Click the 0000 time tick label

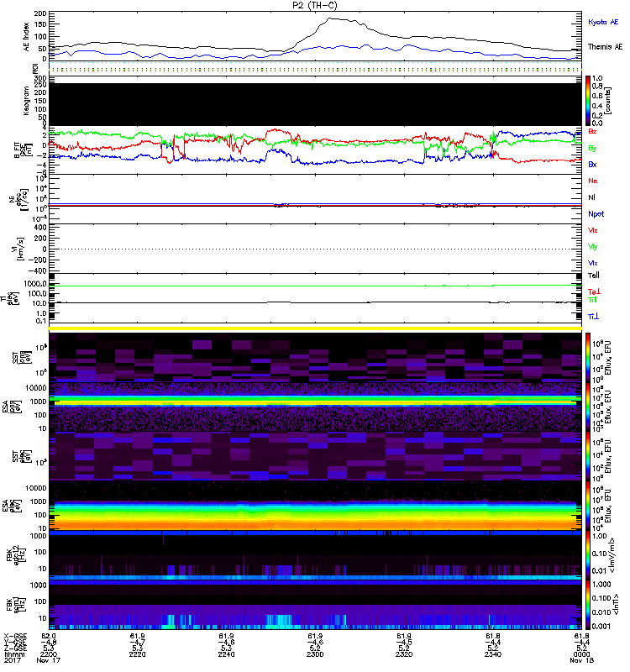[x=581, y=654]
